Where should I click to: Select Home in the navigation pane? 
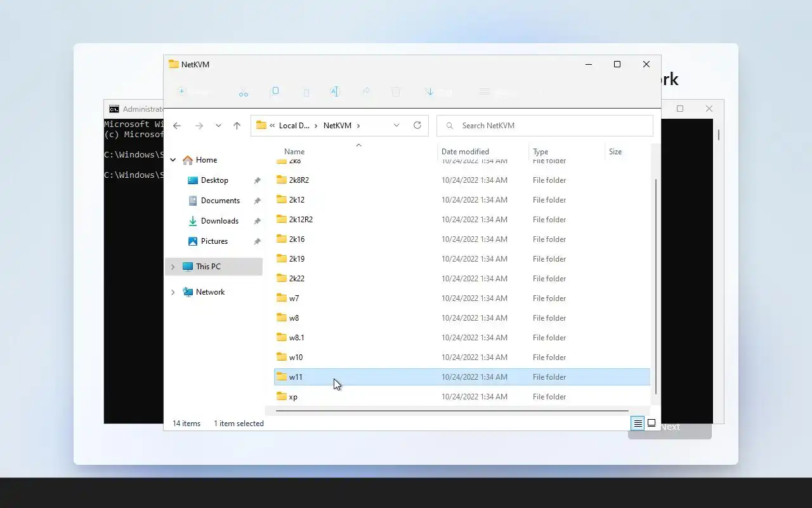pyautogui.click(x=206, y=160)
